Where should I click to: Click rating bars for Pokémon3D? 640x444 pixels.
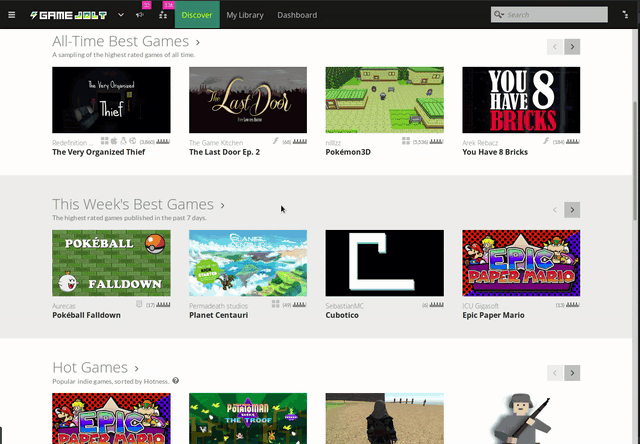tap(436, 142)
